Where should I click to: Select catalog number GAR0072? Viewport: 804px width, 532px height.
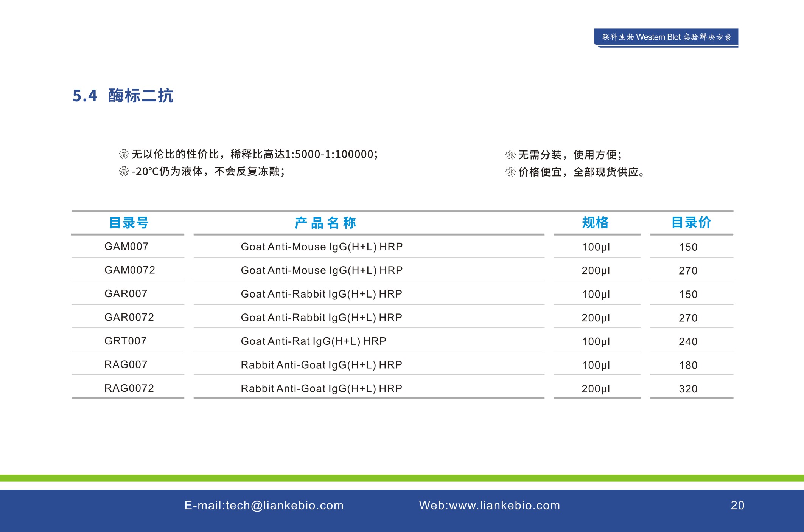[129, 317]
